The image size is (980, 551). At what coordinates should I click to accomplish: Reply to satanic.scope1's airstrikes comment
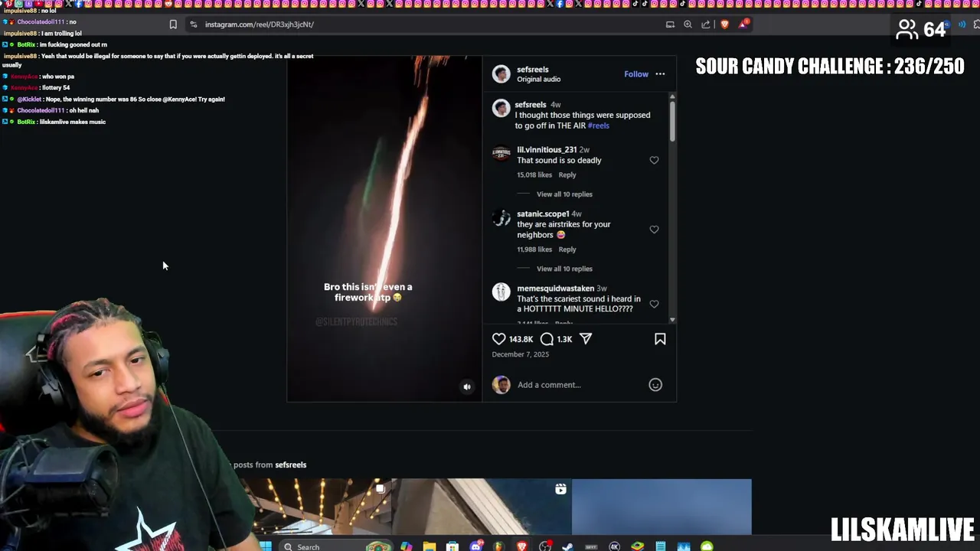[567, 249]
